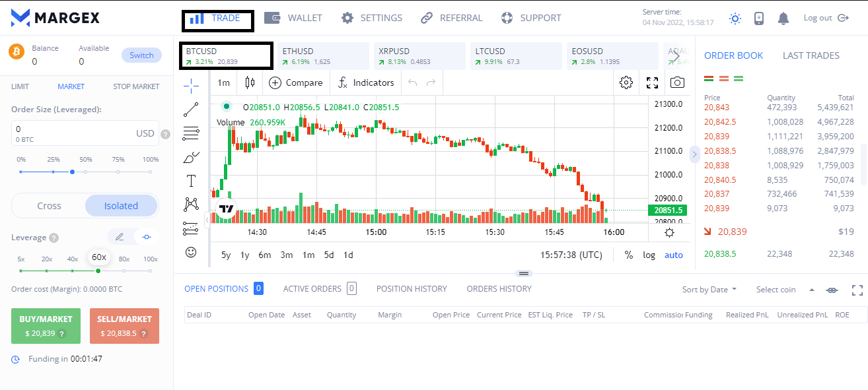Image resolution: width=868 pixels, height=390 pixels.
Task: Open Sort by Date dropdown
Action: (x=709, y=289)
